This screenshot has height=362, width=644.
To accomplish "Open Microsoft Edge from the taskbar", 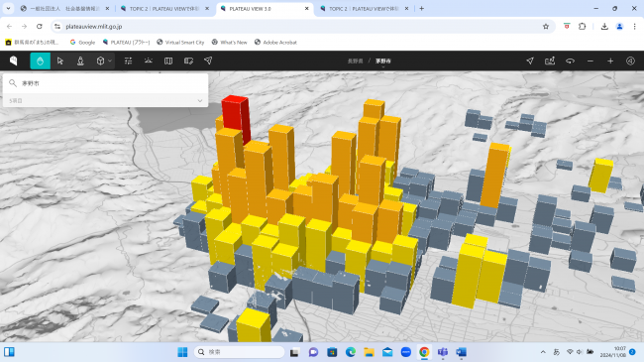I will click(351, 352).
